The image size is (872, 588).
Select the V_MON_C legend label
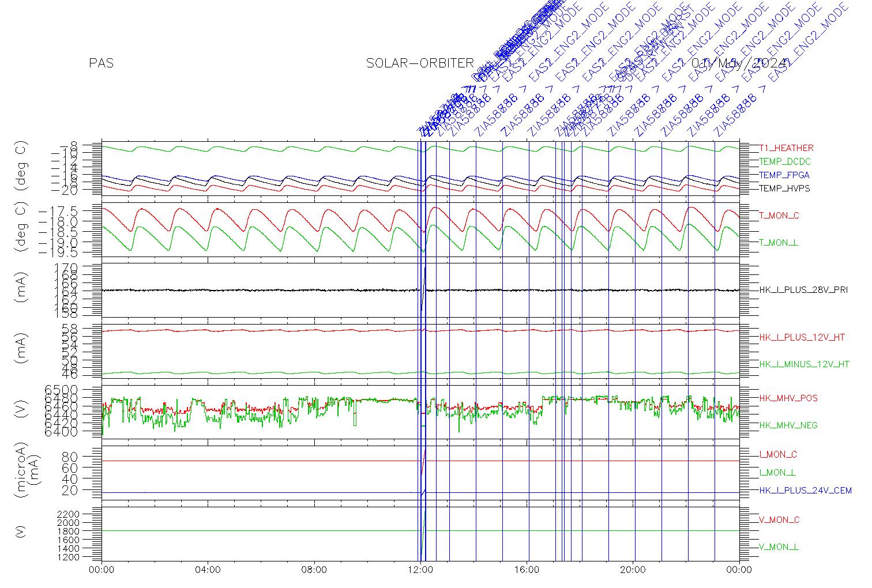coord(779,520)
